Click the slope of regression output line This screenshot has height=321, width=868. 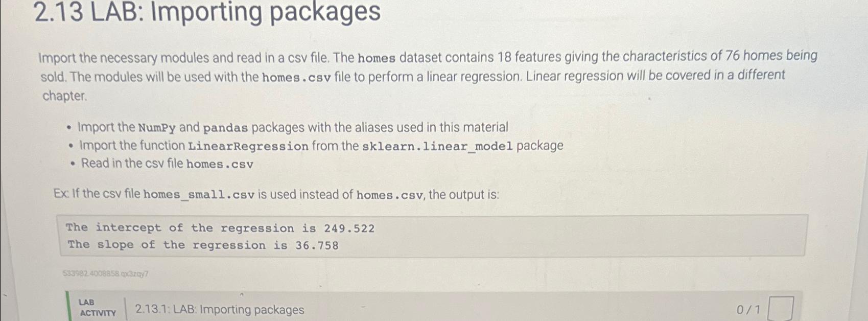[203, 245]
